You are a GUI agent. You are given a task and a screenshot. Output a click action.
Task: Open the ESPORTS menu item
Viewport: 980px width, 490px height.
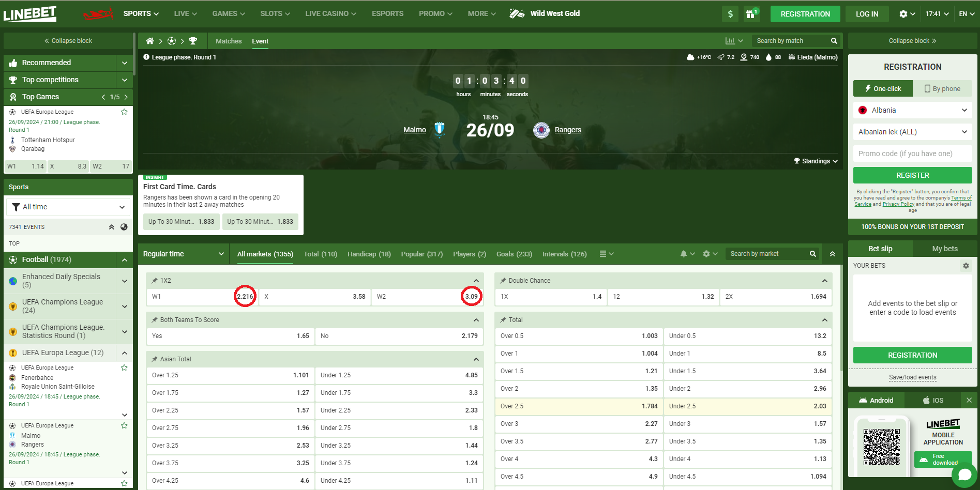point(387,13)
